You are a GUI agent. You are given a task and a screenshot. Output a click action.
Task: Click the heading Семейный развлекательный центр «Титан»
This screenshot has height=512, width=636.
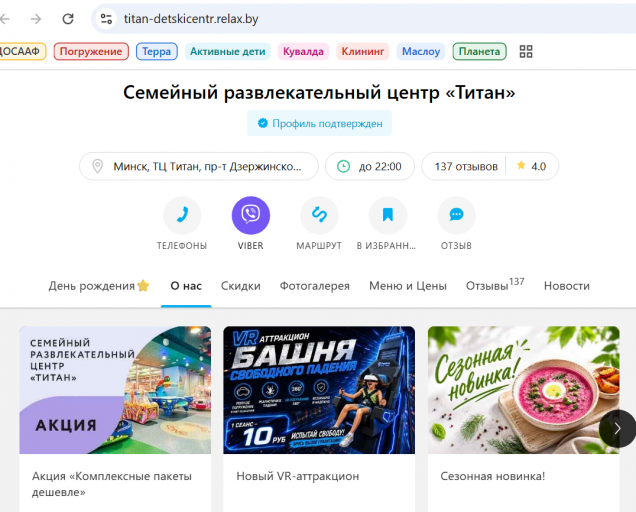point(319,93)
